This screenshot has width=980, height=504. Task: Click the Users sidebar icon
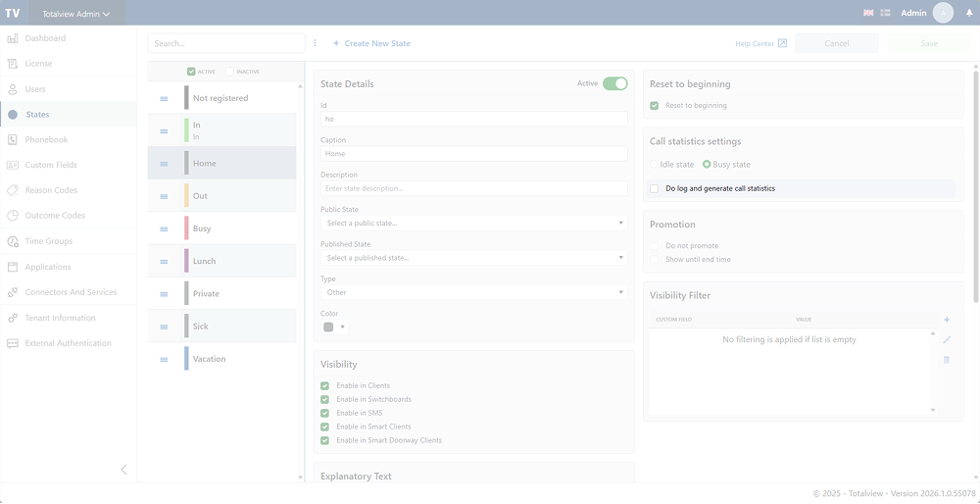tap(12, 89)
